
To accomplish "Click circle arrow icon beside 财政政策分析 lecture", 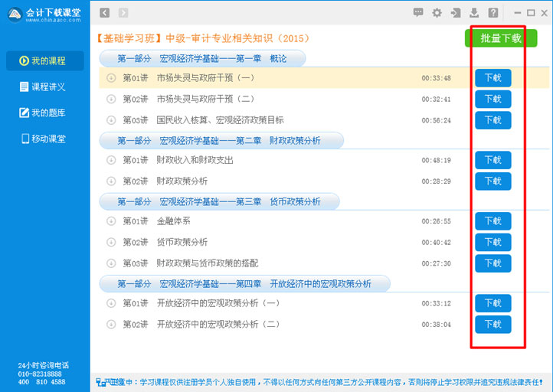I will 111,181.
